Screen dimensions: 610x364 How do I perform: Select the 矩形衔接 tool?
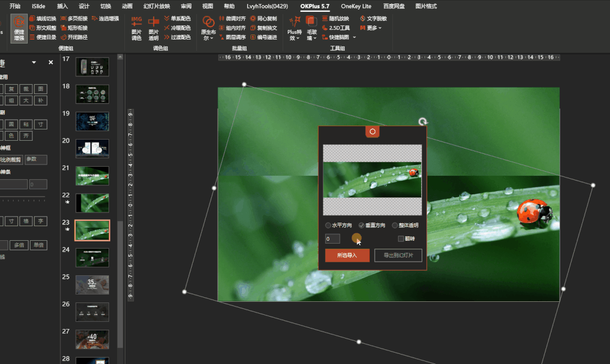click(x=74, y=28)
